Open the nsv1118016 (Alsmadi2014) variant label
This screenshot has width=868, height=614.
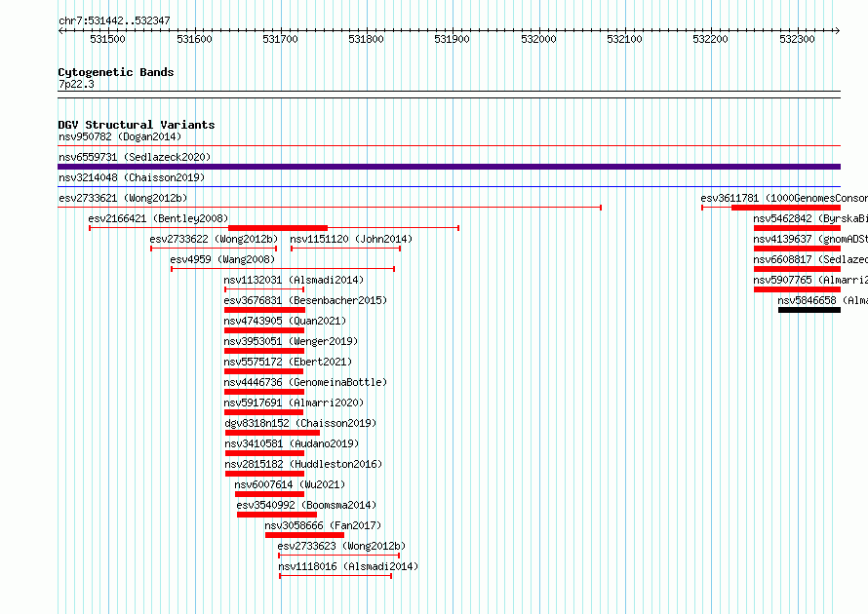pyautogui.click(x=348, y=566)
